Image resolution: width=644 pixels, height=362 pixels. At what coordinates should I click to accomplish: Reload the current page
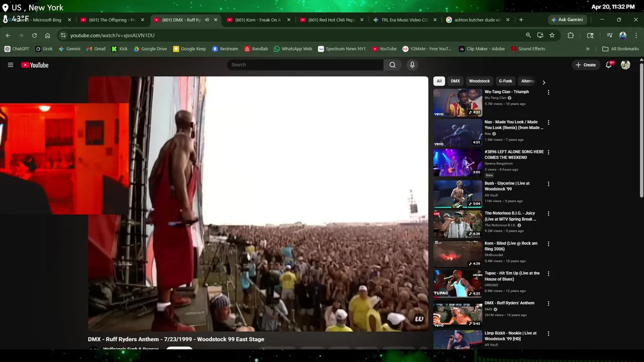pyautogui.click(x=34, y=35)
